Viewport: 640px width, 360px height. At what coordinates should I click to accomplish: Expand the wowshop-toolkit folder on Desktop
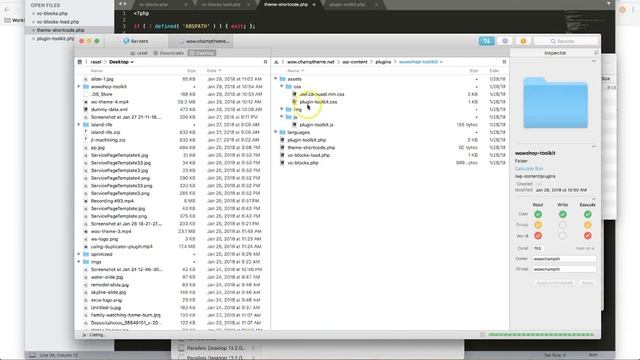coord(79,87)
